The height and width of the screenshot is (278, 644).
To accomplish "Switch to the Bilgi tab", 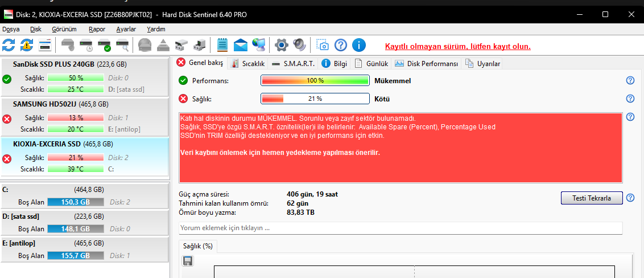I will click(335, 64).
